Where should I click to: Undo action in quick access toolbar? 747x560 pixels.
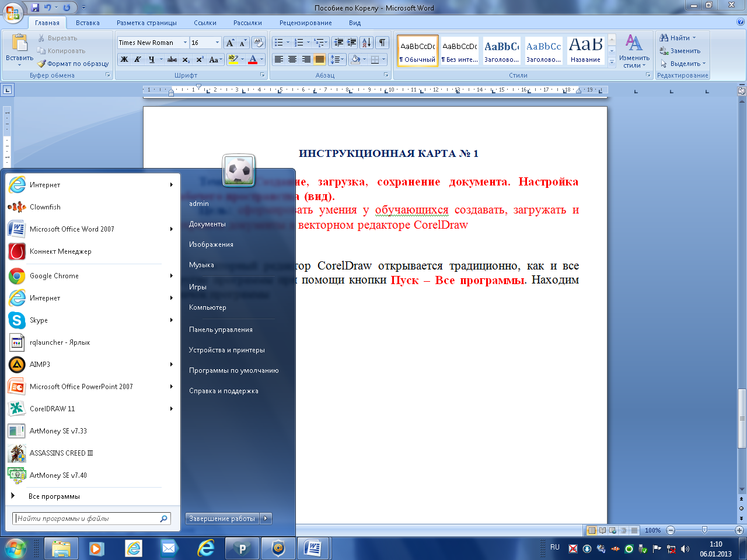pos(48,8)
